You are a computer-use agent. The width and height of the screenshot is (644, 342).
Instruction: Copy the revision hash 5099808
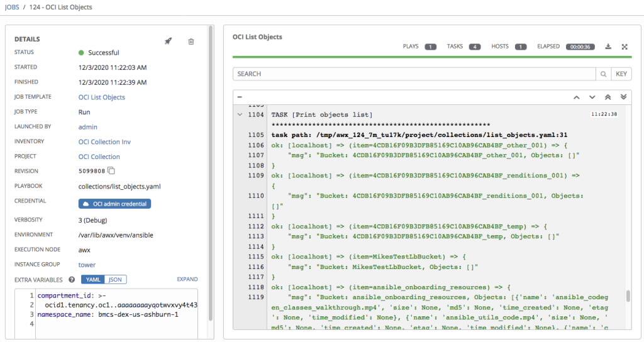click(x=111, y=171)
